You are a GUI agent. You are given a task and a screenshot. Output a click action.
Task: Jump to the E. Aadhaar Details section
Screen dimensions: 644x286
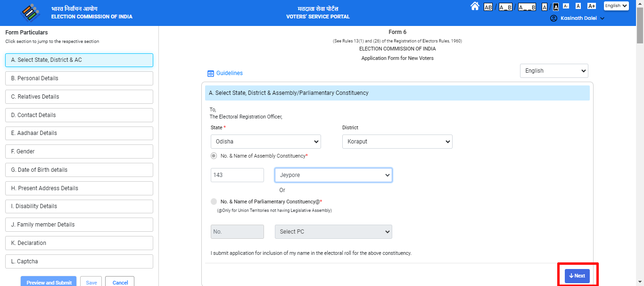[78, 133]
